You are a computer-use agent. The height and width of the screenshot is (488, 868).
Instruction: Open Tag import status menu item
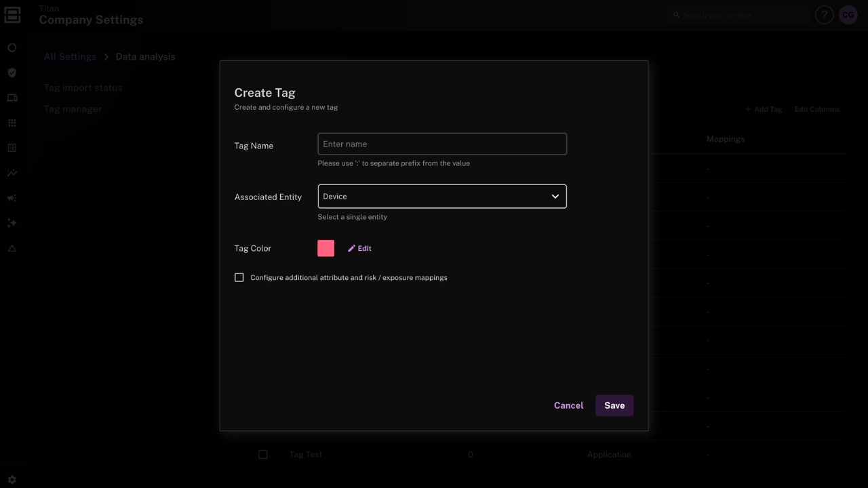point(83,87)
